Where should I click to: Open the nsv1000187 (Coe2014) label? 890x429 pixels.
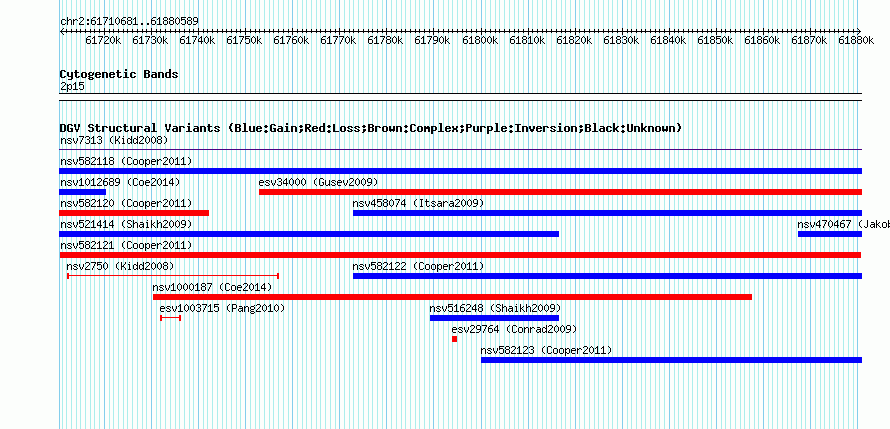tap(212, 287)
